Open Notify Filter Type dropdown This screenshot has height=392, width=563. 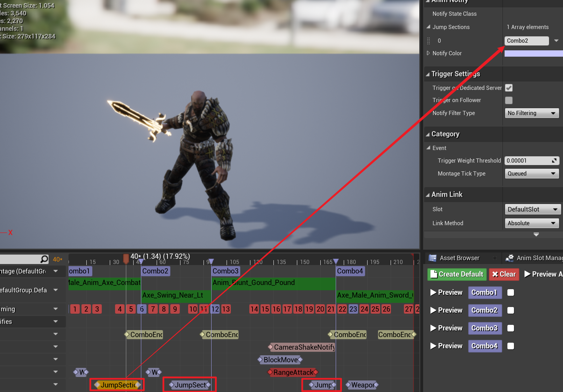[x=532, y=113]
